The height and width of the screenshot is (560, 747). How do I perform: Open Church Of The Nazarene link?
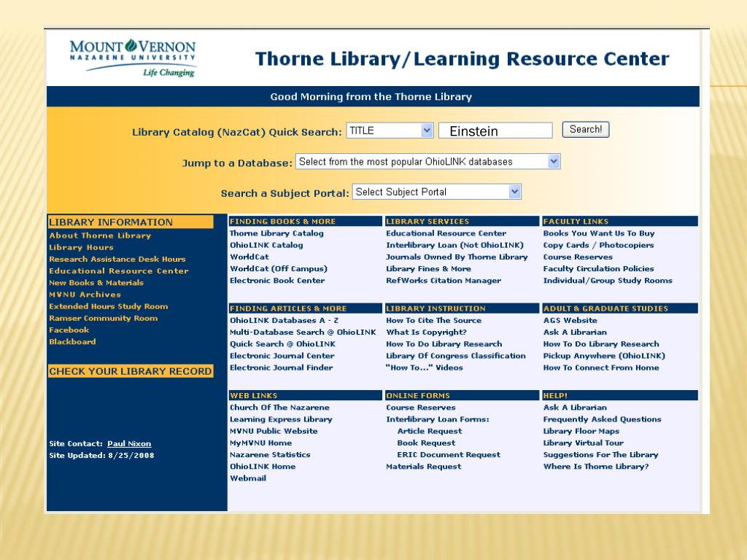(x=279, y=408)
